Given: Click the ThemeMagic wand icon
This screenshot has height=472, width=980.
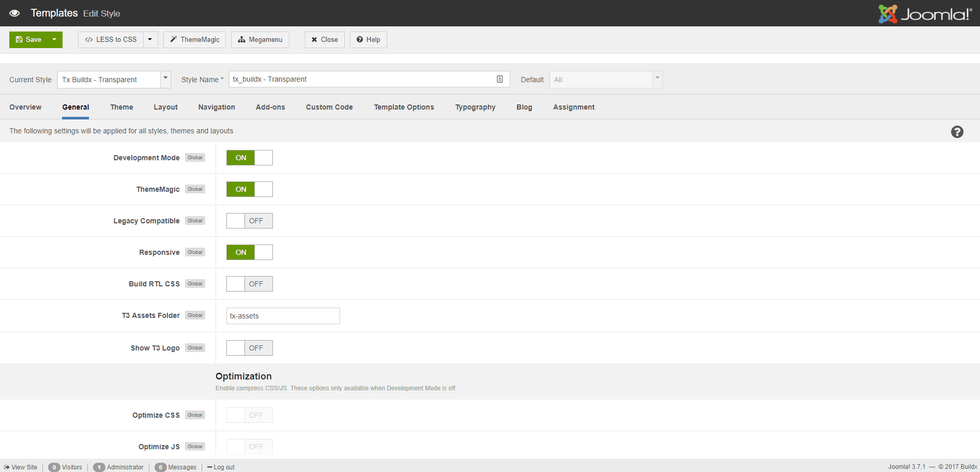Looking at the screenshot, I should click(x=173, y=39).
